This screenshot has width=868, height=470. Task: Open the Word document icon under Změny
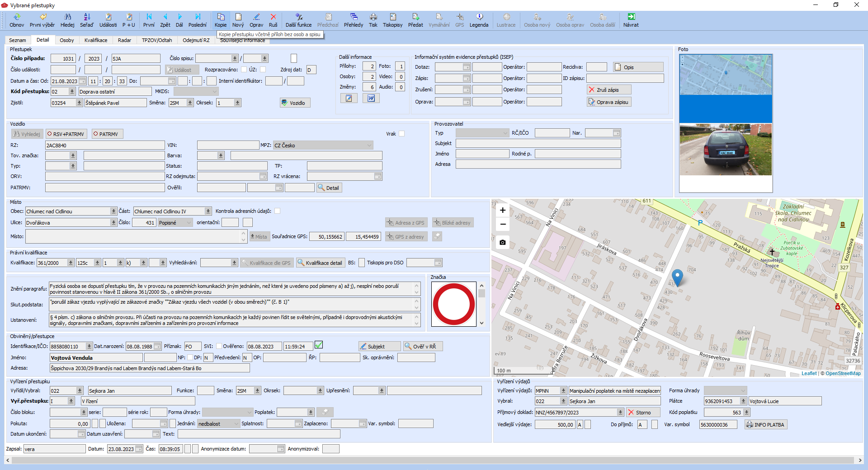371,98
